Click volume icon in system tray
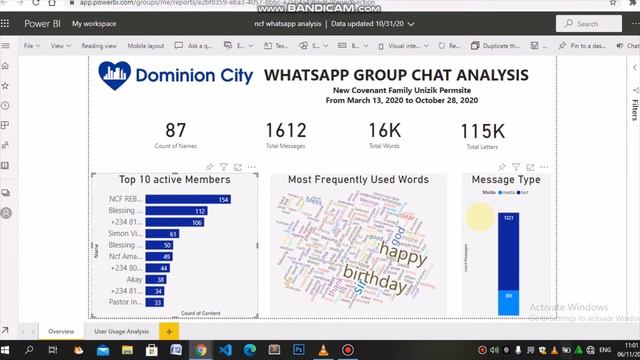 click(x=495, y=350)
